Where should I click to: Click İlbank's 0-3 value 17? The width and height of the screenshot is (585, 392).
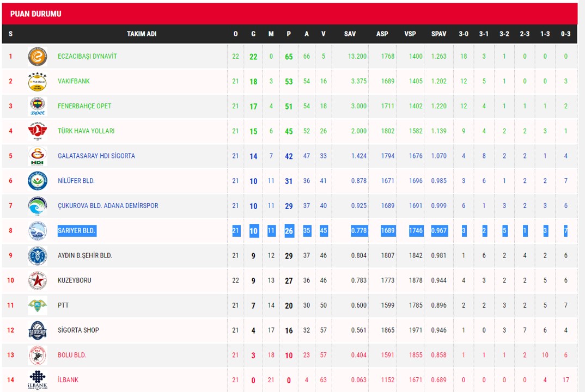565,379
